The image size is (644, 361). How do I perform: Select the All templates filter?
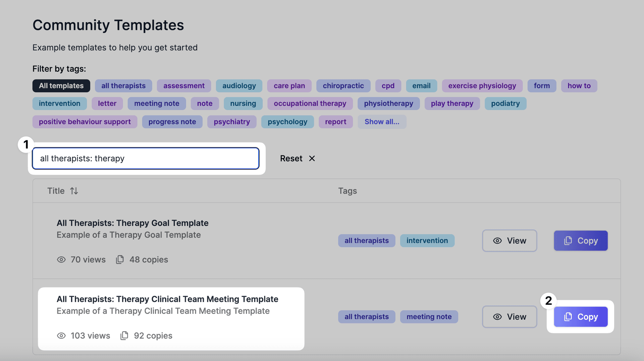pos(61,86)
